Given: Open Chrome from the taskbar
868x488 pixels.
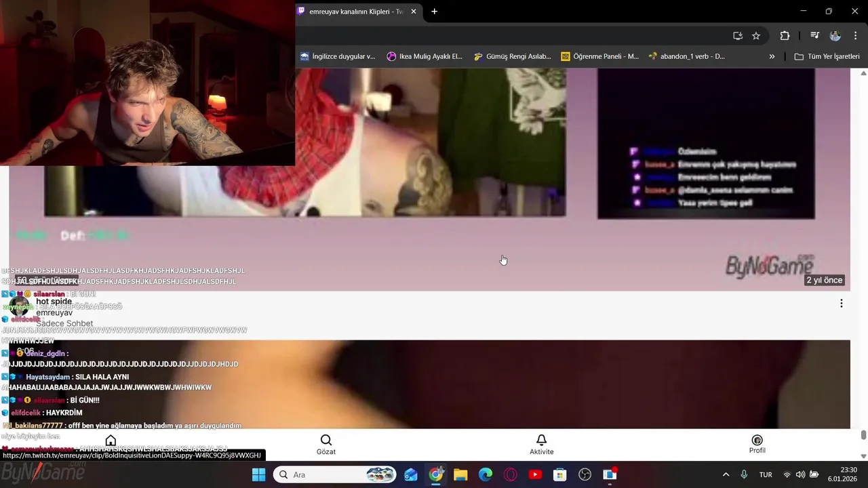Looking at the screenshot, I should 436,474.
